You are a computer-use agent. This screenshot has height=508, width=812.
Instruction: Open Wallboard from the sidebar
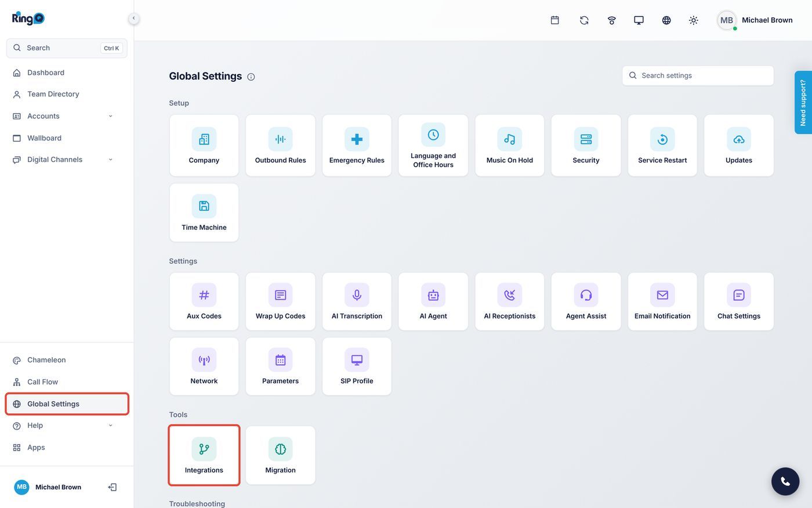pyautogui.click(x=67, y=138)
